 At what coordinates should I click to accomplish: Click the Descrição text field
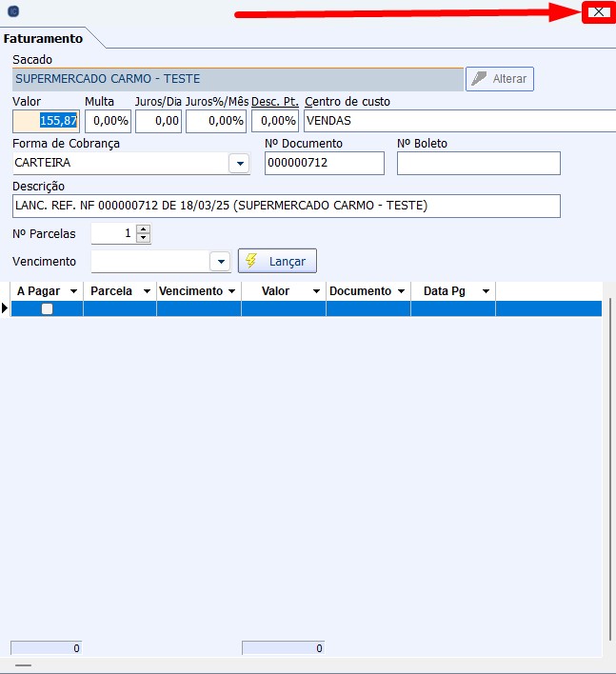coord(286,206)
